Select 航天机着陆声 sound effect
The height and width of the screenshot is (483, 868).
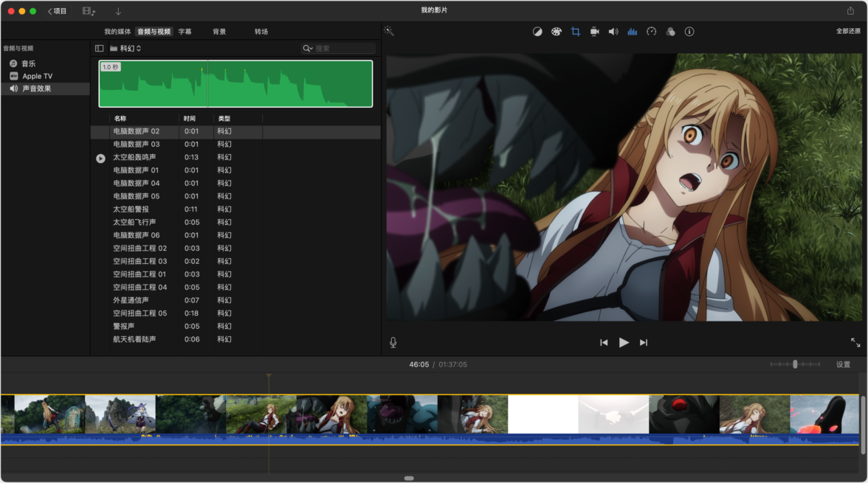pos(235,339)
